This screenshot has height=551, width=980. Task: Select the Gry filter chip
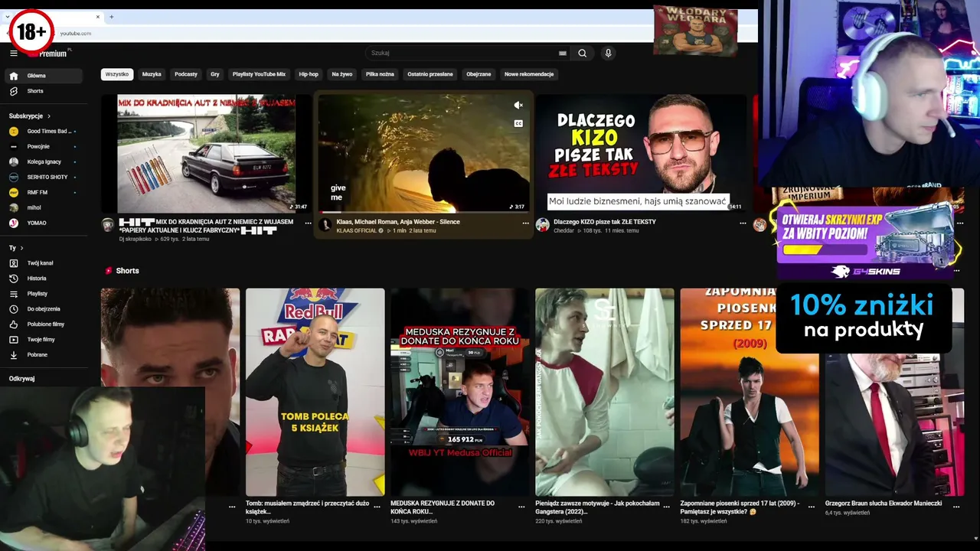215,74
